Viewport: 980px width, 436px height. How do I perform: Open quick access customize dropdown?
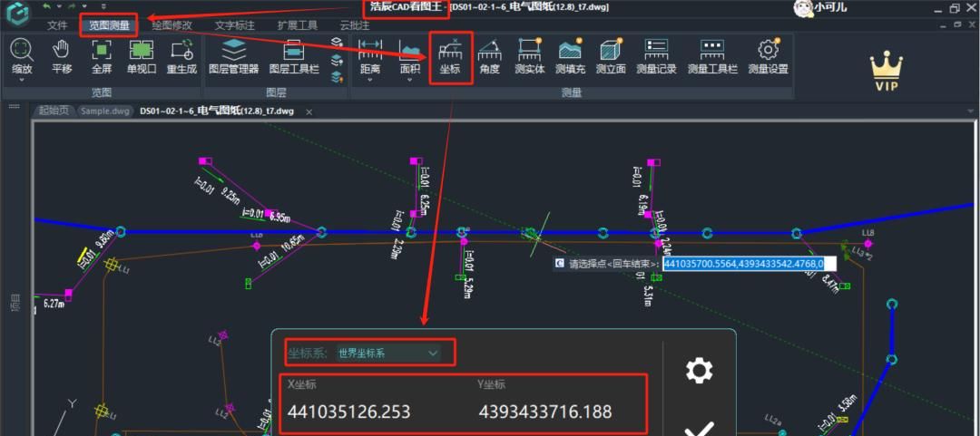coord(103,6)
